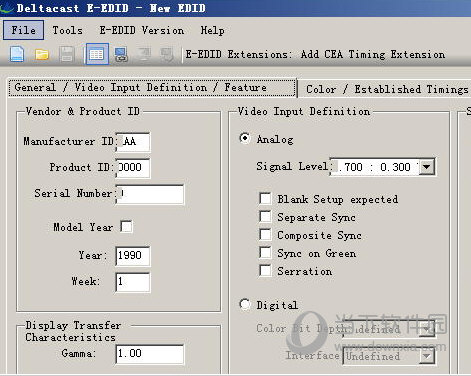471x376 pixels.
Task: Open the File menu
Action: tap(23, 30)
